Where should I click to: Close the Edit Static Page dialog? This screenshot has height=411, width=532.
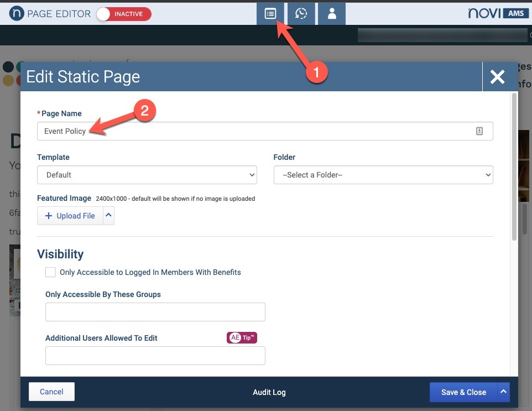click(497, 77)
